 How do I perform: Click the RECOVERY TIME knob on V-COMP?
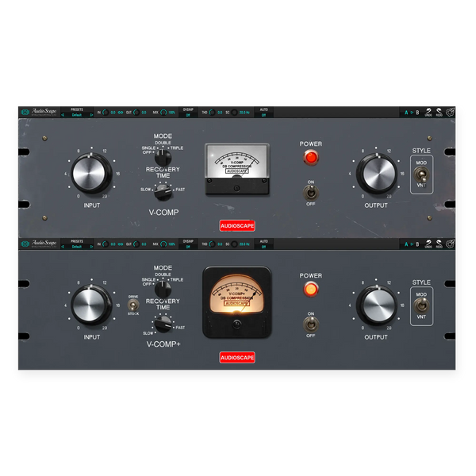[163, 192]
